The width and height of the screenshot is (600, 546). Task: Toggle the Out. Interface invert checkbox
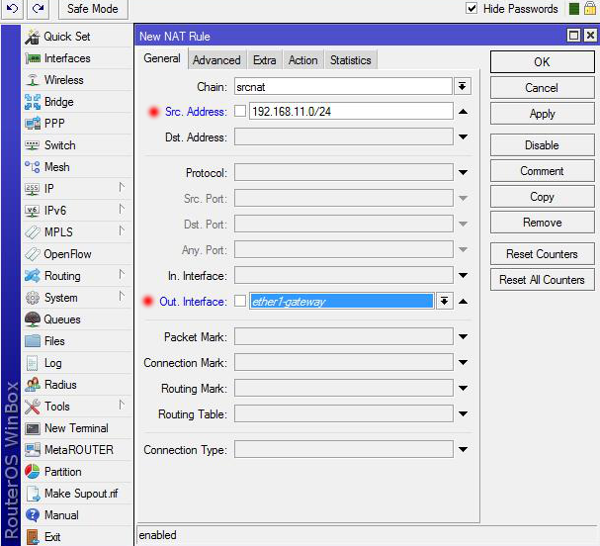tap(240, 301)
